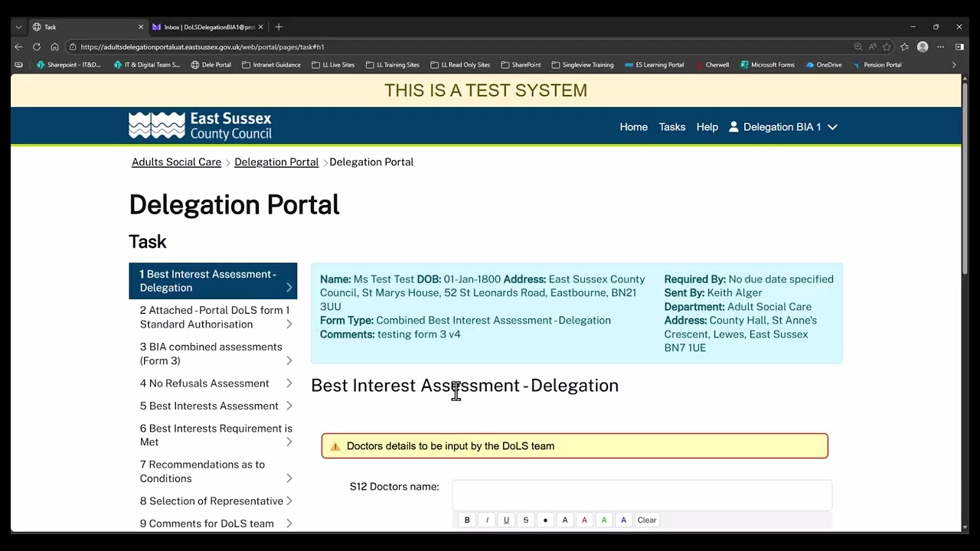
Task: Toggle the browser sidebar icon
Action: pyautogui.click(x=959, y=47)
